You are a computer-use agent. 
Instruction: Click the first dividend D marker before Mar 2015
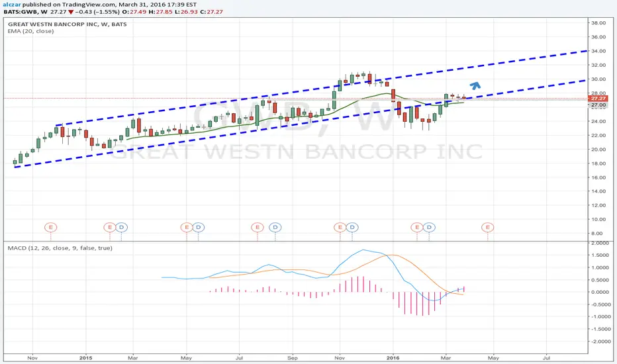tap(121, 227)
